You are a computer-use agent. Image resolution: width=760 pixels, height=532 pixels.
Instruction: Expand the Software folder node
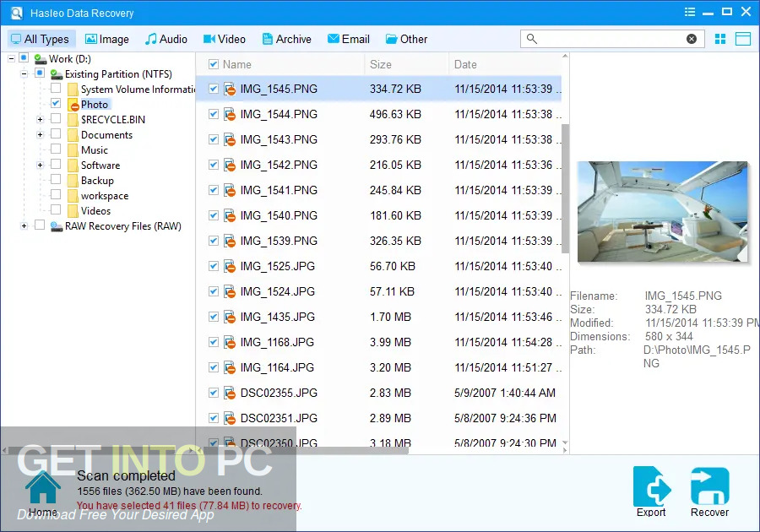coord(41,166)
